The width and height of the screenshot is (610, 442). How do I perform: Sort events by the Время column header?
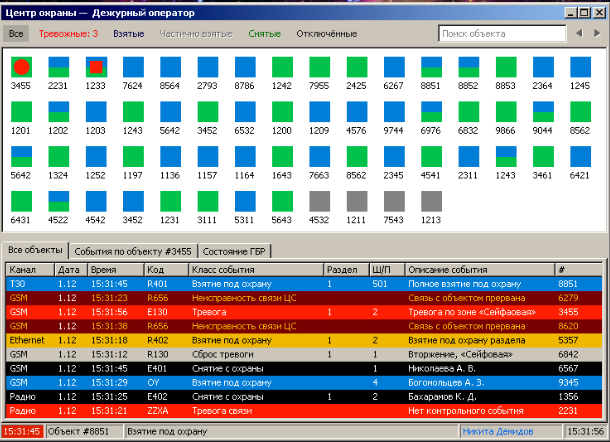coord(116,270)
